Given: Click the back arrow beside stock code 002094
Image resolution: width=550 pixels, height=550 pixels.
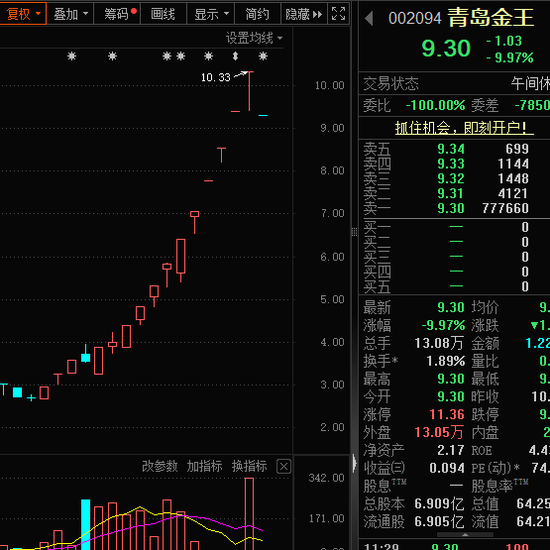Looking at the screenshot, I should [x=369, y=18].
